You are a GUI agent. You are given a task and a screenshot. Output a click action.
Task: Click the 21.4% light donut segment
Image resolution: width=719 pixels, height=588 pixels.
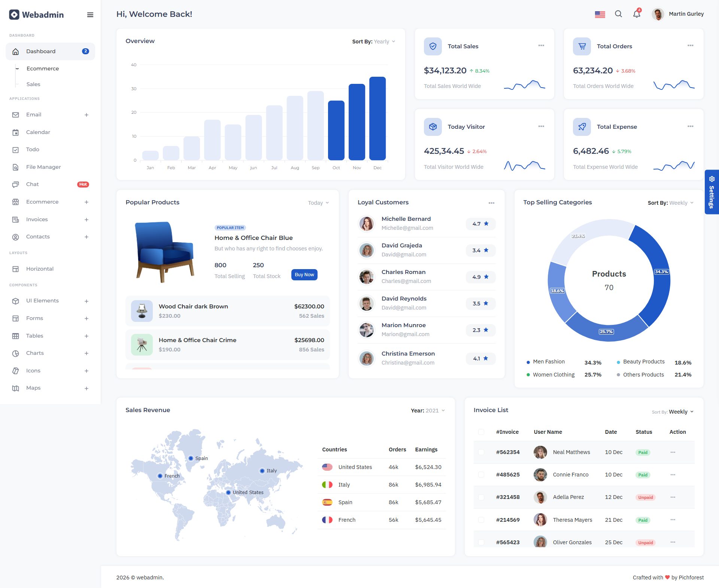(x=579, y=237)
